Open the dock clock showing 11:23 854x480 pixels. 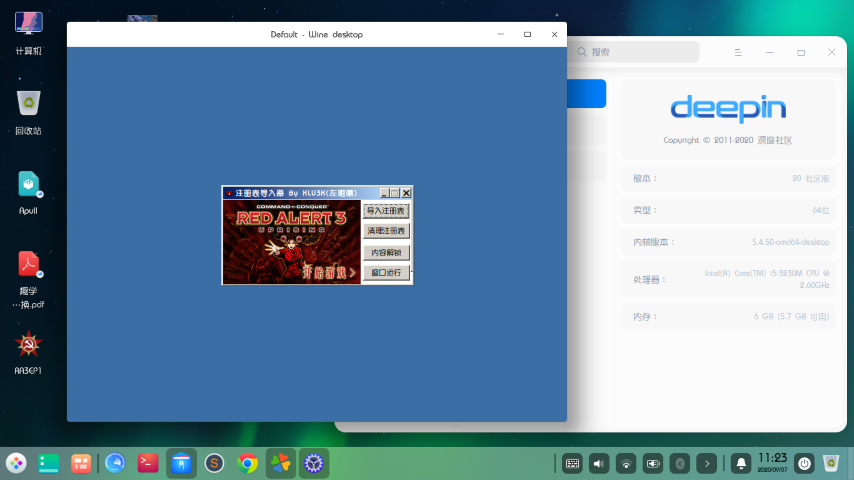click(x=772, y=463)
